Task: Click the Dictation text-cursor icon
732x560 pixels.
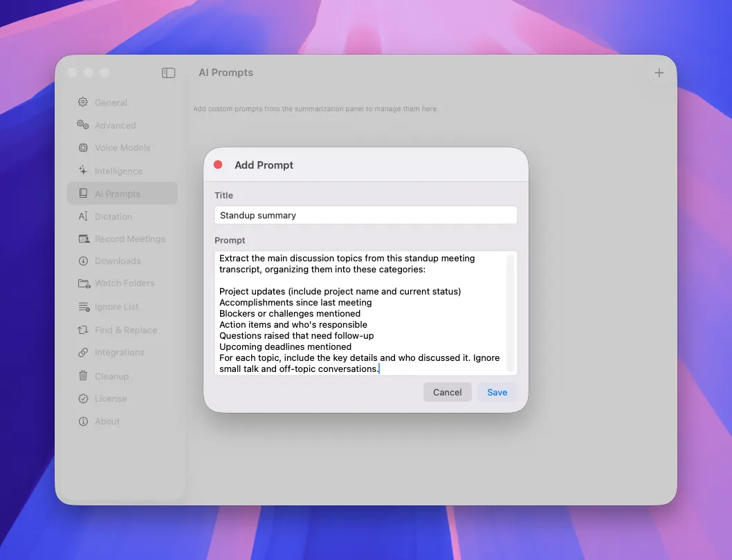Action: coord(83,216)
